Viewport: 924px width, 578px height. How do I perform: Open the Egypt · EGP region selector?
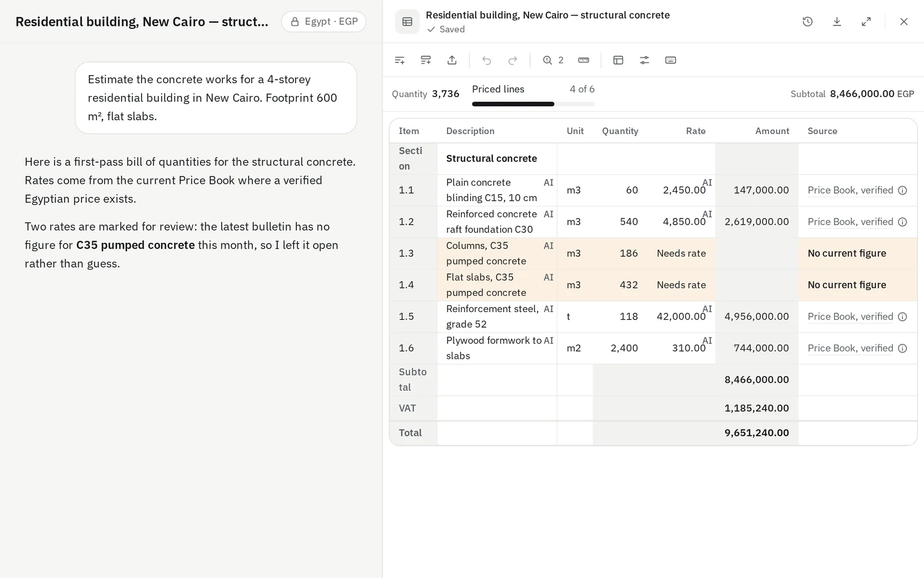point(323,21)
